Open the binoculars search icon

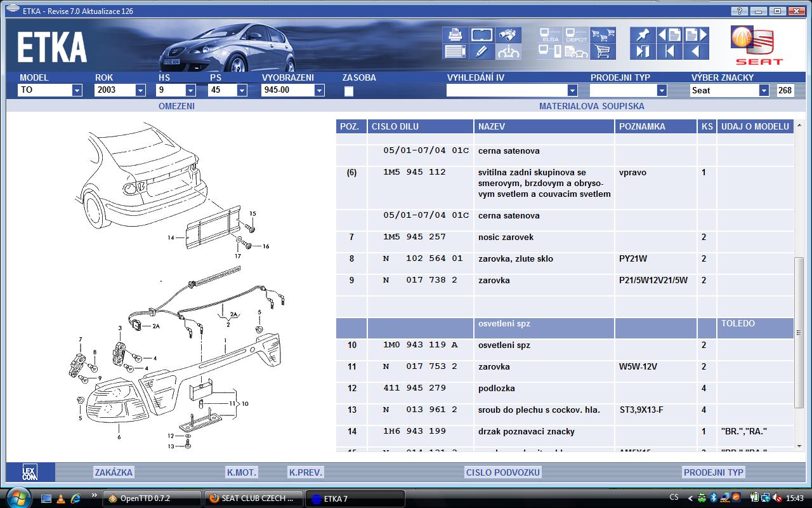click(x=509, y=34)
